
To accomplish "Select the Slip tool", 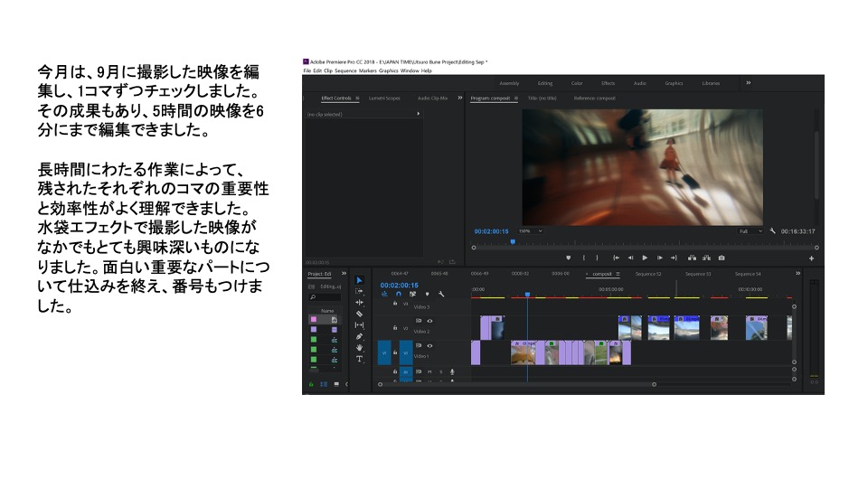I will tap(359, 324).
